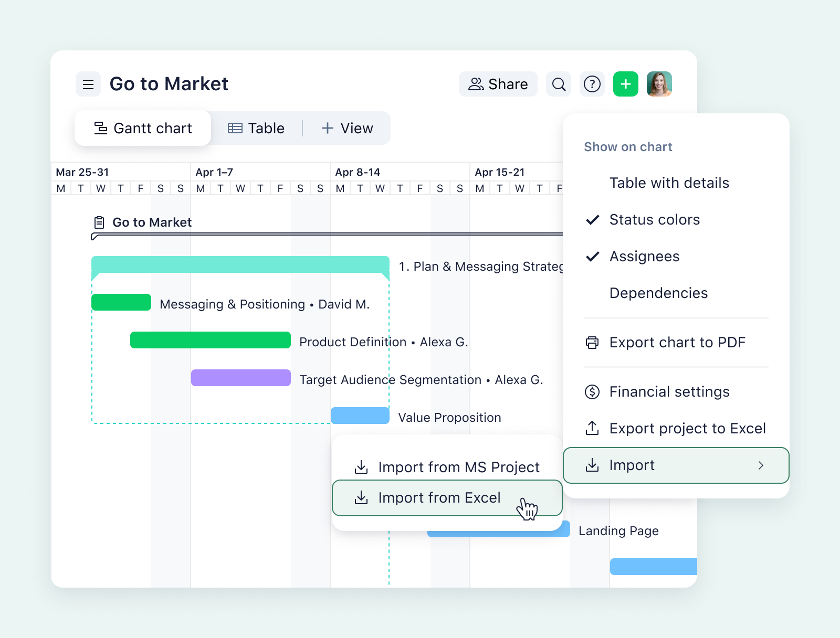Click the clipboard icon next to Go to Market

99,221
